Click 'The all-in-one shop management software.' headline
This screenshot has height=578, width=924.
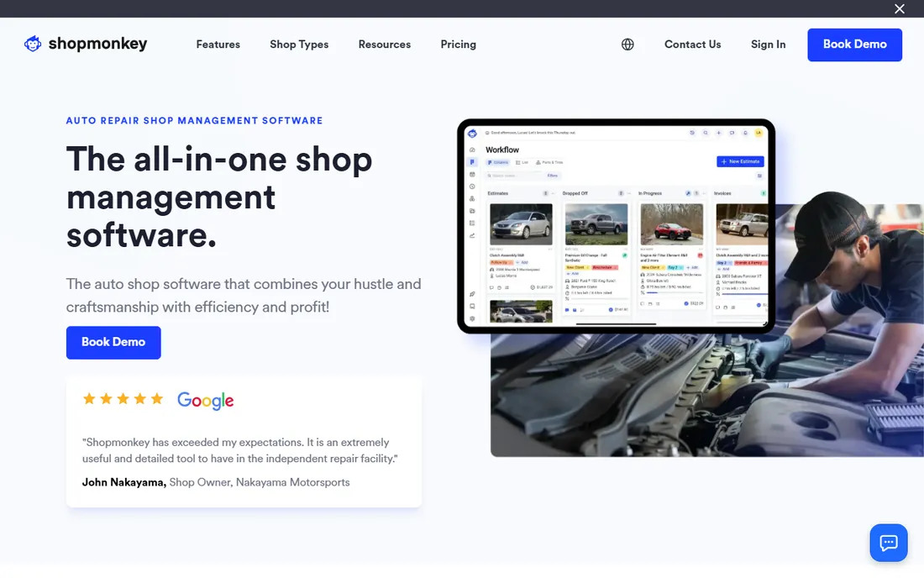click(x=219, y=197)
